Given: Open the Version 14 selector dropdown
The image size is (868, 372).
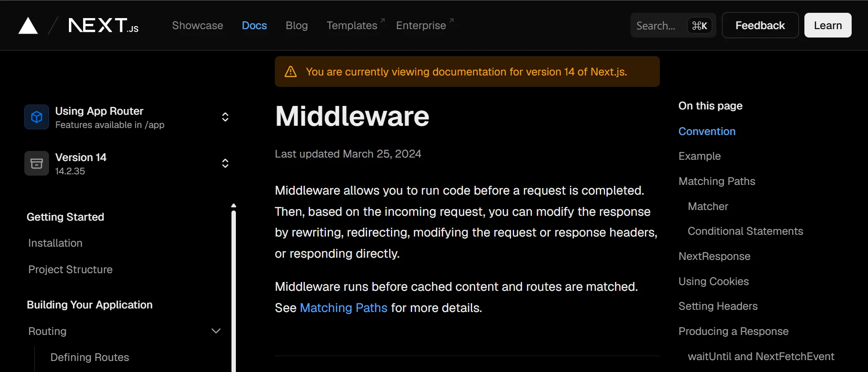Looking at the screenshot, I should click(x=127, y=163).
